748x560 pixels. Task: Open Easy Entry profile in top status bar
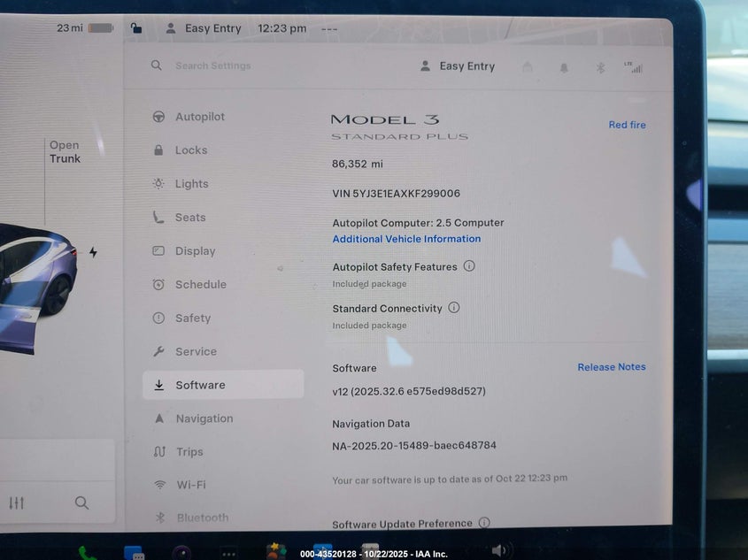click(203, 28)
